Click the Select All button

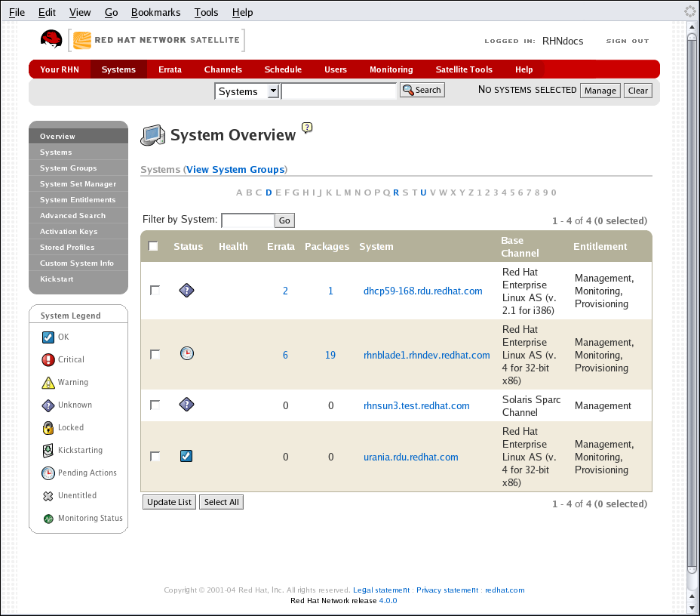pyautogui.click(x=222, y=502)
